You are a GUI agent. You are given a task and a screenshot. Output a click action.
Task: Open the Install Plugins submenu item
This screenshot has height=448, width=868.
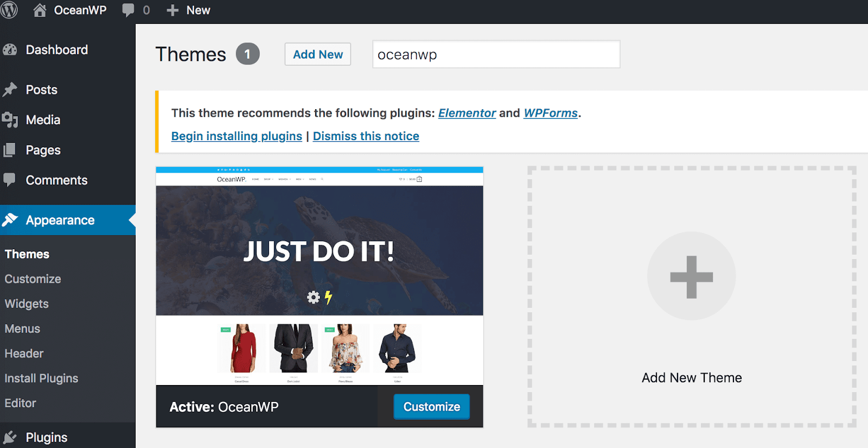[x=42, y=378]
